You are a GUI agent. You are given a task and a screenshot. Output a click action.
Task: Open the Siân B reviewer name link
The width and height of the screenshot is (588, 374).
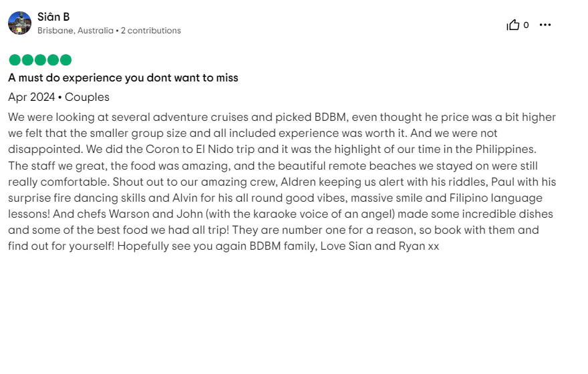coord(53,17)
